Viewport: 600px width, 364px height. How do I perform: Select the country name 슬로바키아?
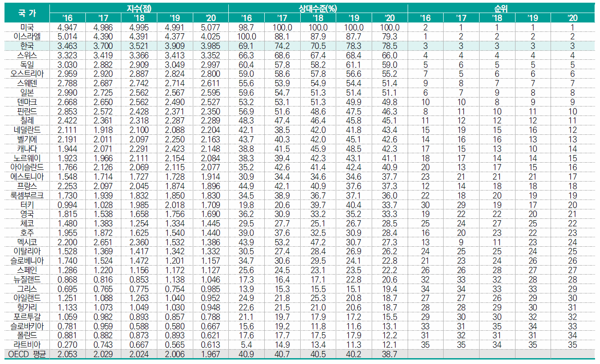click(x=27, y=326)
